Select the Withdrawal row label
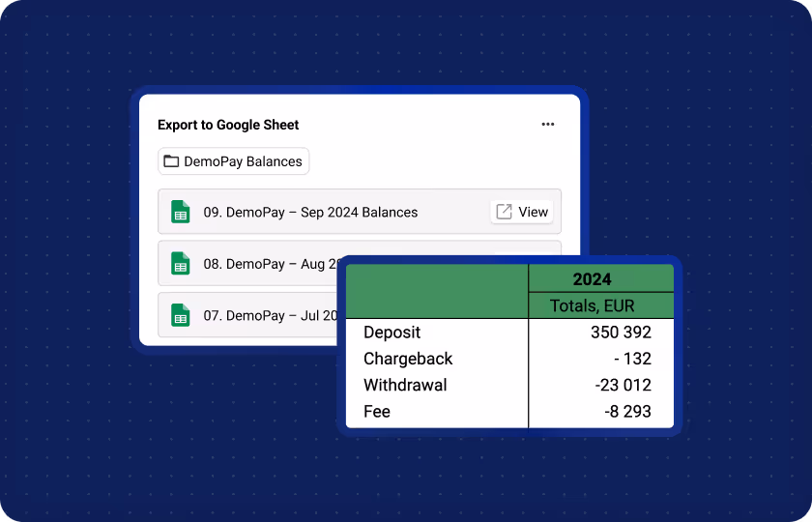Screen dimensions: 812x522 click(x=405, y=385)
